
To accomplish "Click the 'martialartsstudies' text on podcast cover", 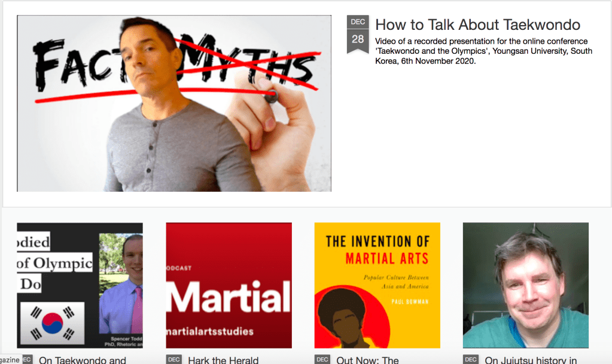I will (x=208, y=331).
